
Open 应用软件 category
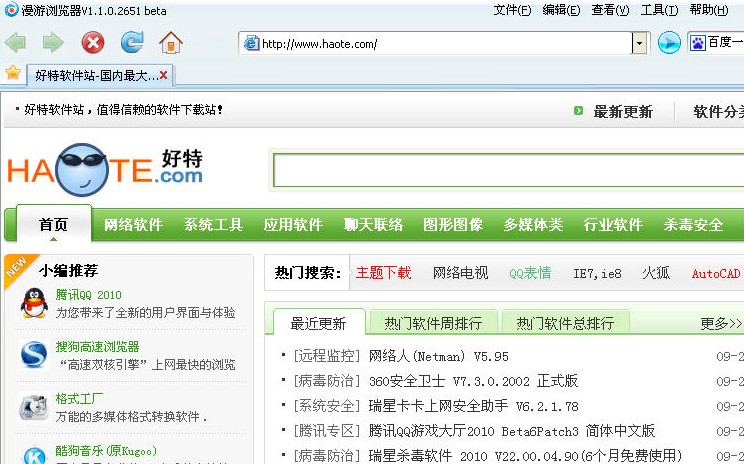pyautogui.click(x=293, y=224)
